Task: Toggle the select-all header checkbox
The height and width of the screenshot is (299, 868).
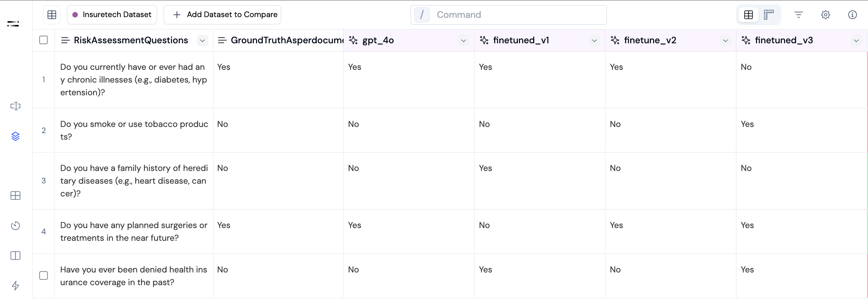Action: 44,40
